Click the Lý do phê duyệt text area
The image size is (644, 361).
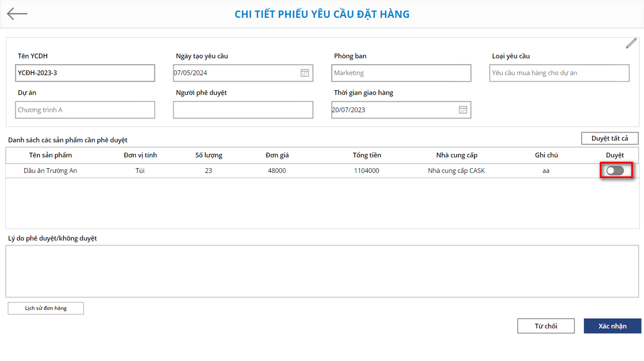[x=322, y=271]
